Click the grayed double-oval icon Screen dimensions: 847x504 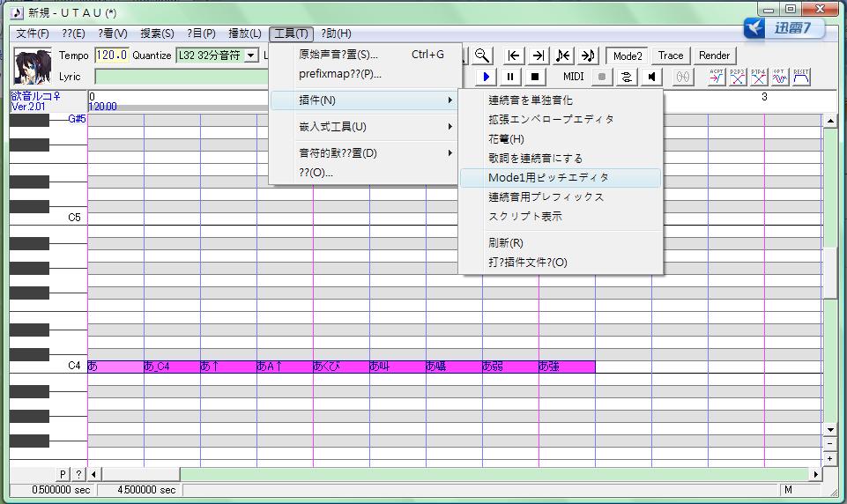pos(683,77)
